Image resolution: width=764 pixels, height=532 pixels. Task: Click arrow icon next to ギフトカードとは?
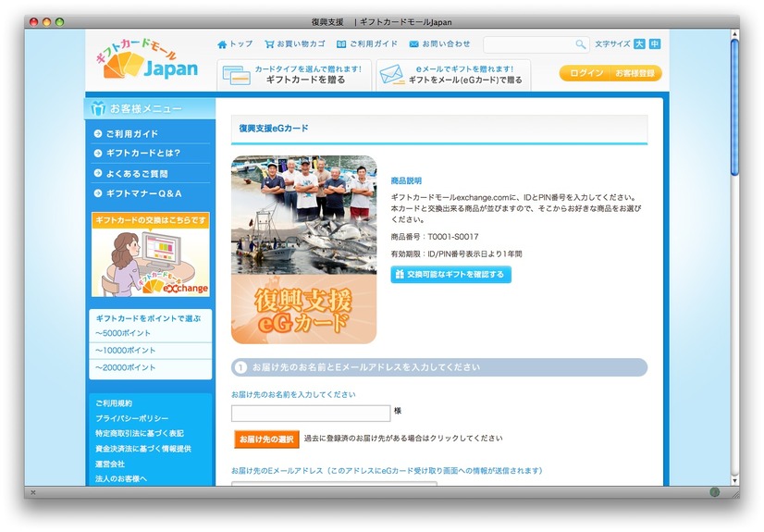tap(98, 153)
